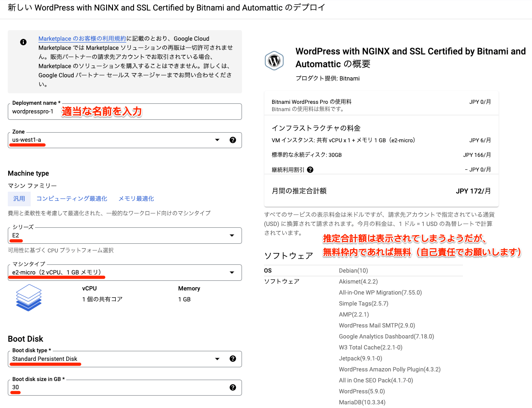The image size is (532, 408).
Task: Click the Standard Persistent Disk value
Action: pos(45,359)
